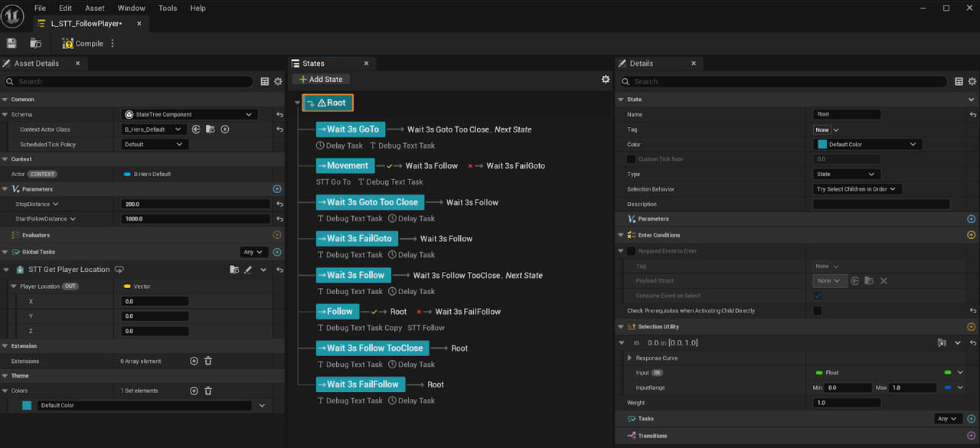Open the Tools menu
Screen dimensions: 980x448
click(168, 8)
